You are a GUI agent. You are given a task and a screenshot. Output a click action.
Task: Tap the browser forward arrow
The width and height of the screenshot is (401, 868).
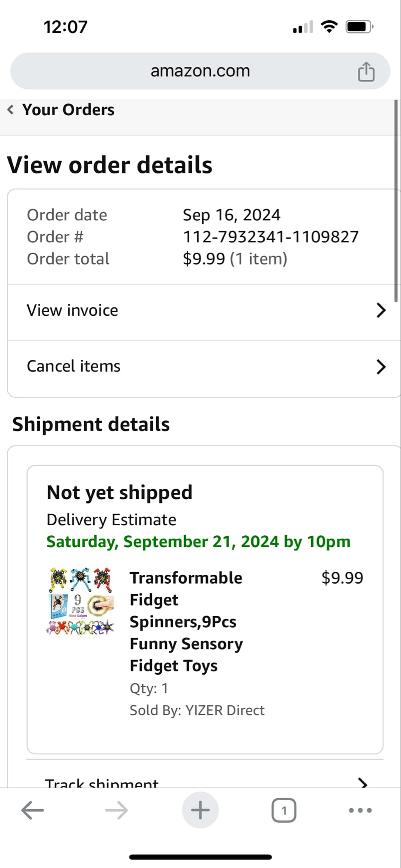click(116, 810)
